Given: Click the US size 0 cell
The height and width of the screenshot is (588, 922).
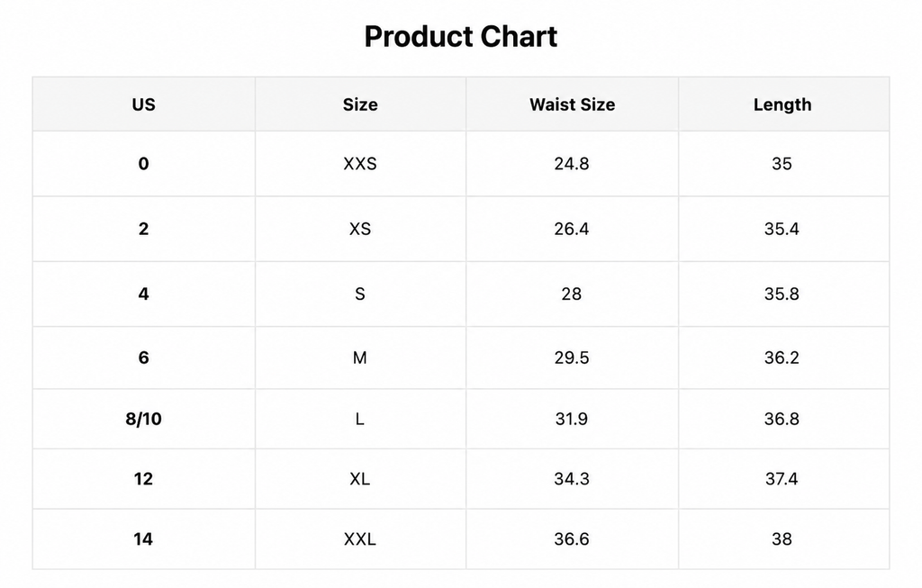Looking at the screenshot, I should coord(143,164).
